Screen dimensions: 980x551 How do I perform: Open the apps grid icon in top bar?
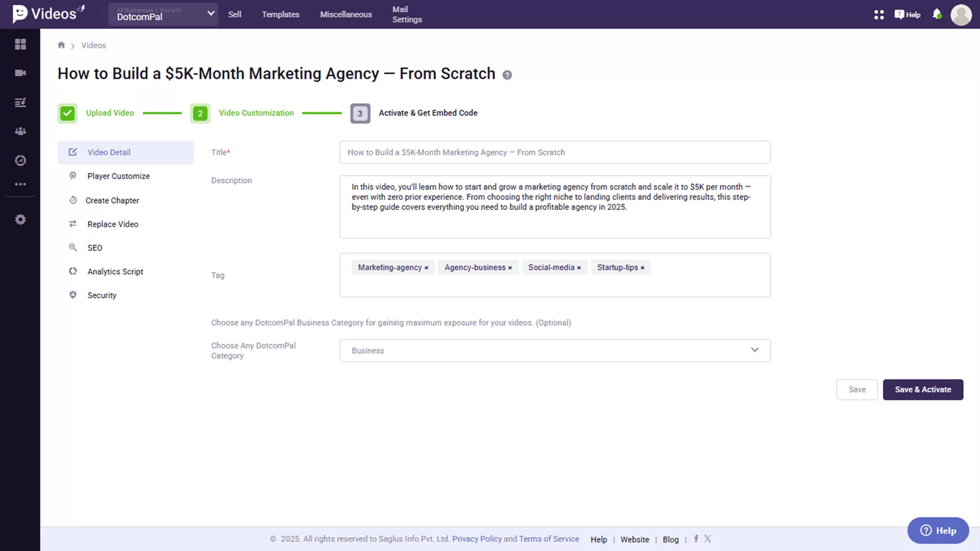879,15
